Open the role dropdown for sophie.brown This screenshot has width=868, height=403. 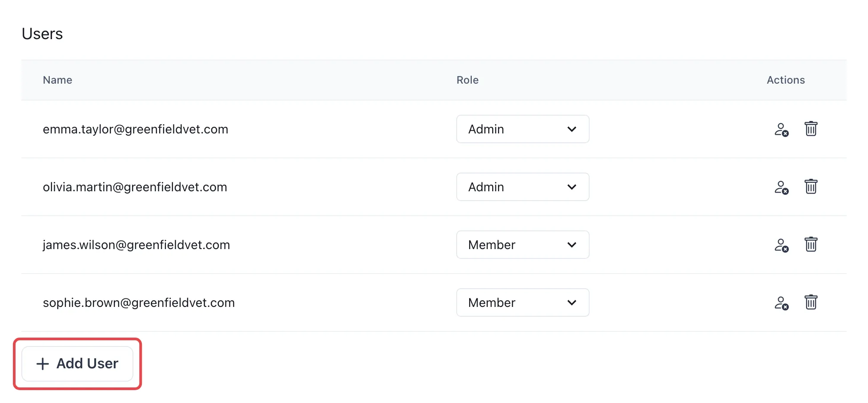click(522, 302)
